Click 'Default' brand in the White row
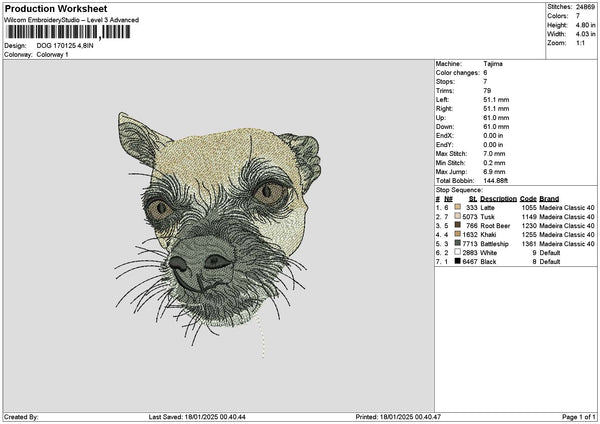The image size is (600, 424). click(x=550, y=253)
